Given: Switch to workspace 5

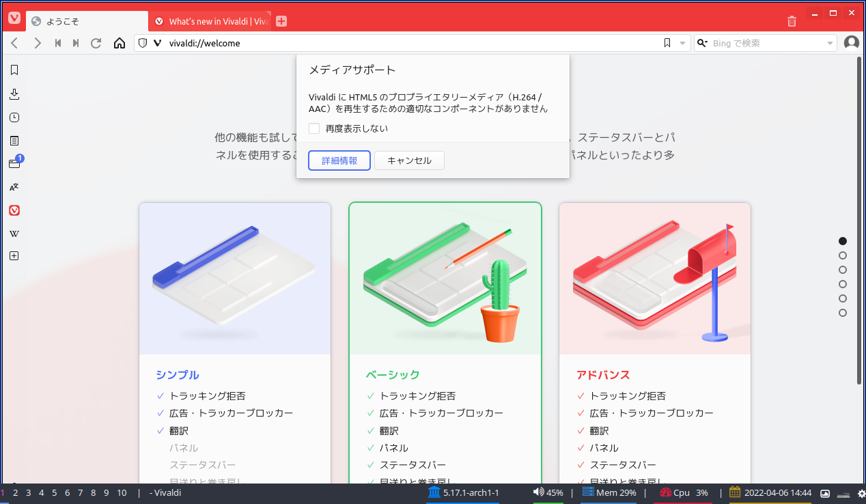Looking at the screenshot, I should coord(55,492).
